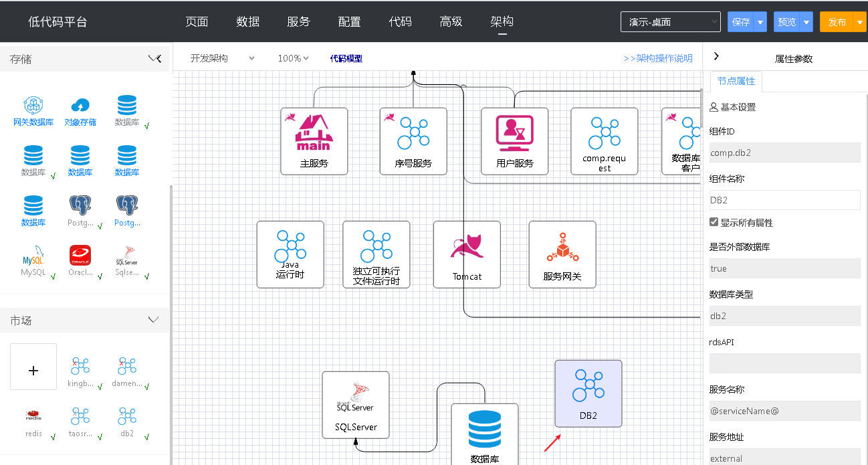Open the 代码模型 link
Screen dimensions: 868x465
[x=346, y=58]
